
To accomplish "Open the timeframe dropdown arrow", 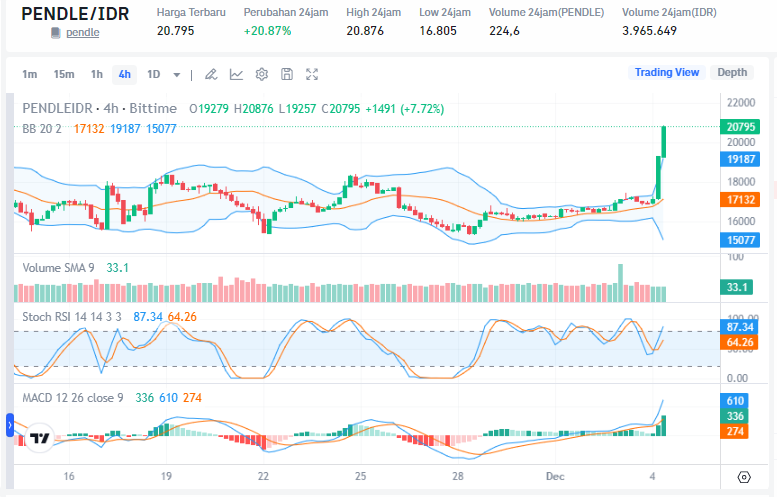I will coord(176,75).
